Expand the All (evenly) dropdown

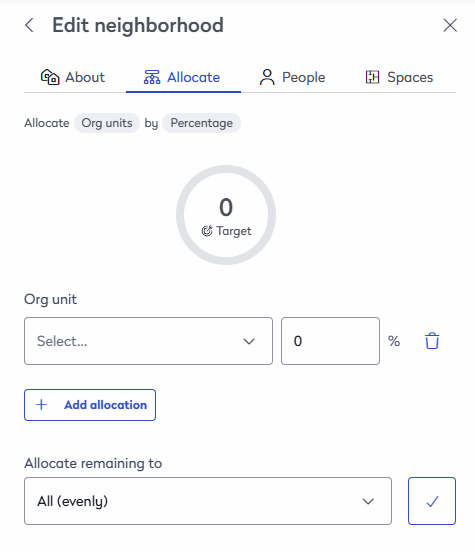tap(208, 501)
